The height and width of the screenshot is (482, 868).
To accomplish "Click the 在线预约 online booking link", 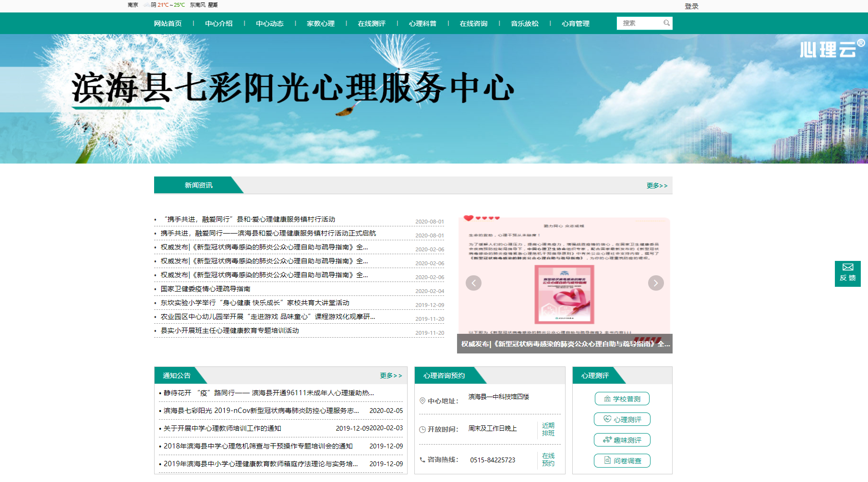I will coord(548,460).
